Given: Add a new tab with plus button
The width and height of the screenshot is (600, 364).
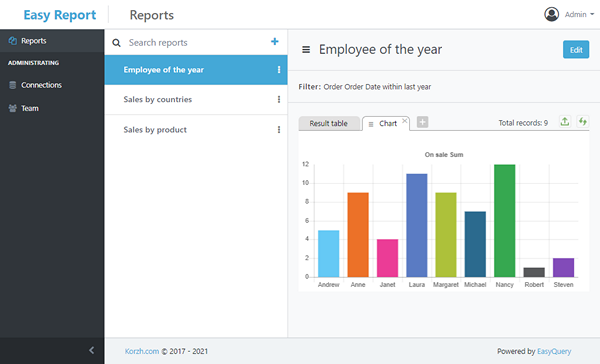Looking at the screenshot, I should [422, 122].
